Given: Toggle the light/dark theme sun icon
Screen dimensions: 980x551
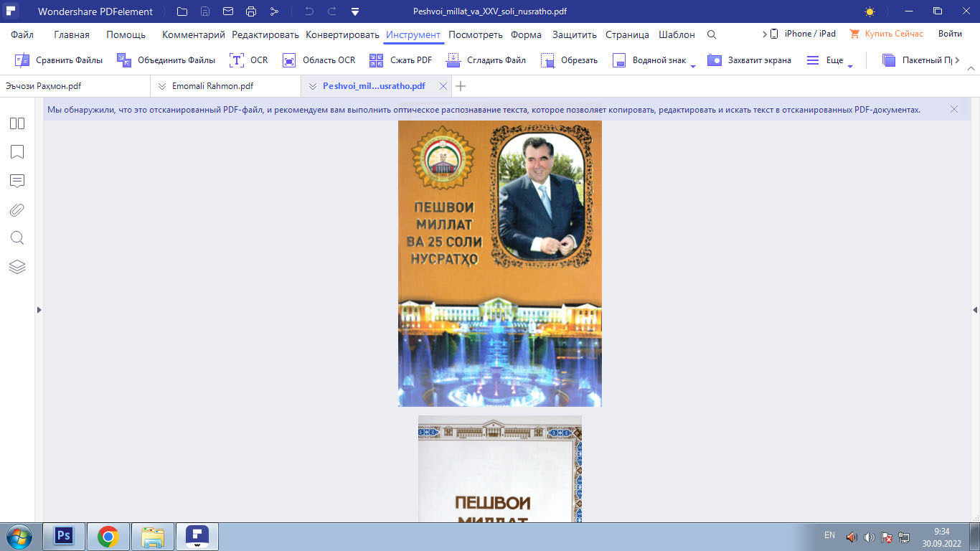Looking at the screenshot, I should 870,11.
